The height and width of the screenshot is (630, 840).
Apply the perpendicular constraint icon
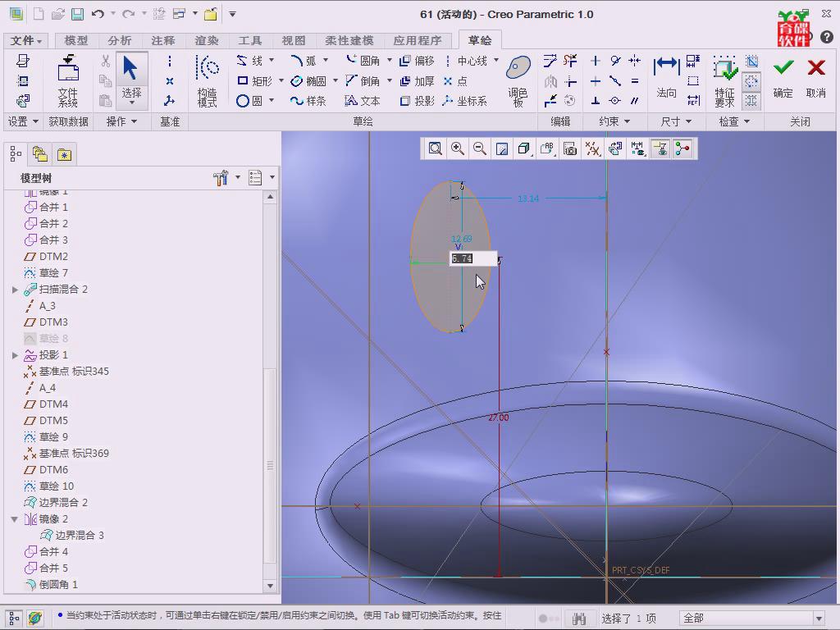[x=596, y=101]
